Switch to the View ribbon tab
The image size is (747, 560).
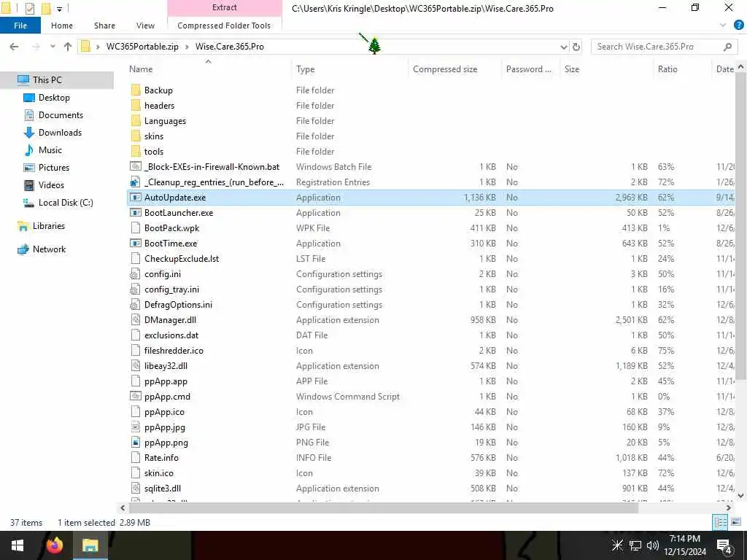point(145,26)
